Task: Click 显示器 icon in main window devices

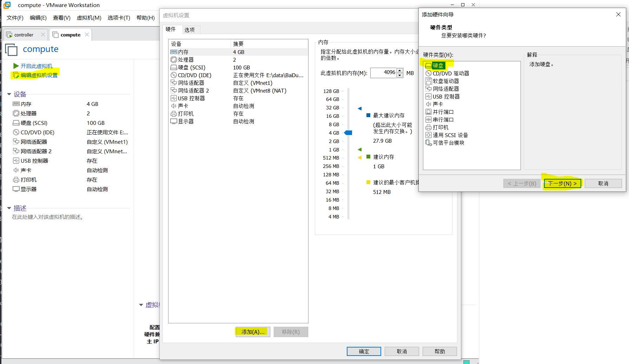Action: point(16,189)
